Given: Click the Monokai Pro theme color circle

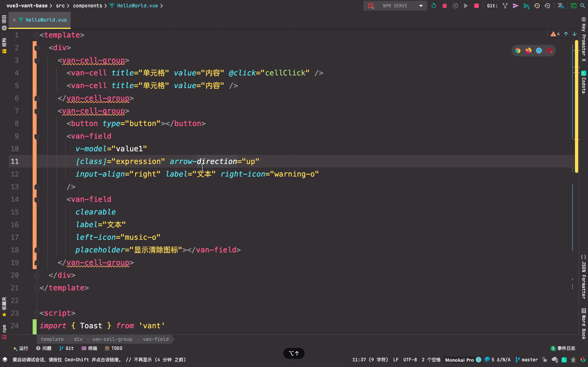Looking at the screenshot, I should pos(478,360).
